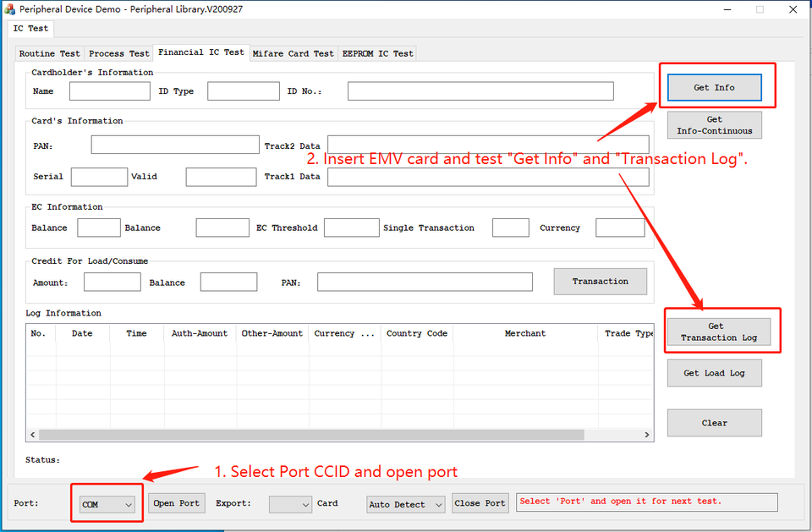Clear the log with Clear button
The height and width of the screenshot is (532, 812).
tap(714, 423)
